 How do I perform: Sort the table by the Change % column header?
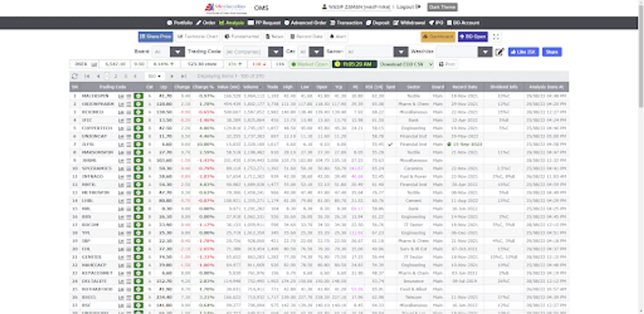coord(203,87)
